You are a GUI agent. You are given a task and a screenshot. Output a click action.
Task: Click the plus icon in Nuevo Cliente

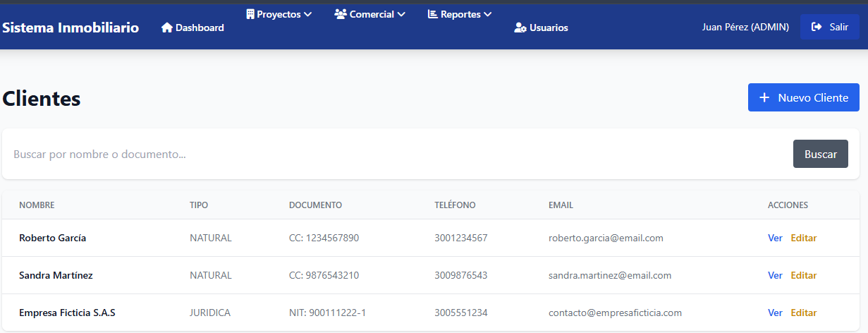tap(764, 97)
